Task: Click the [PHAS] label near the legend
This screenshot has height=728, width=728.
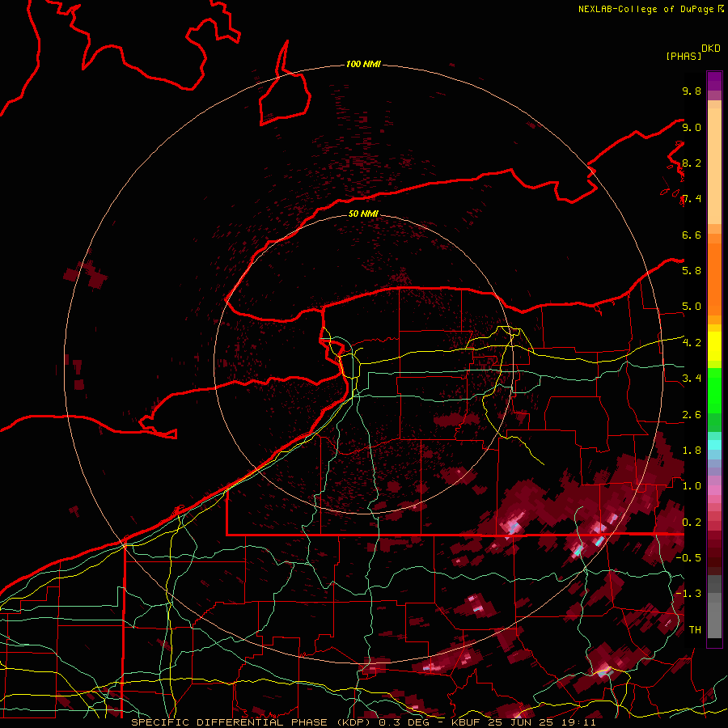Action: click(x=684, y=56)
